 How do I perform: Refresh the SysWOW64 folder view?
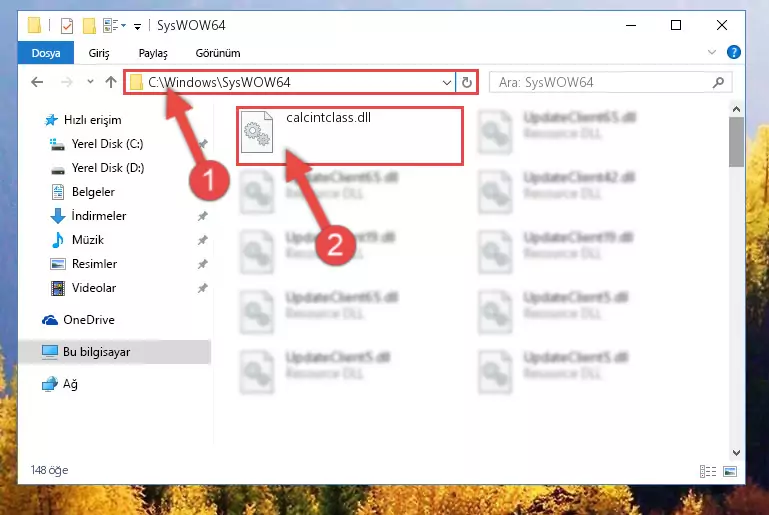coord(466,82)
